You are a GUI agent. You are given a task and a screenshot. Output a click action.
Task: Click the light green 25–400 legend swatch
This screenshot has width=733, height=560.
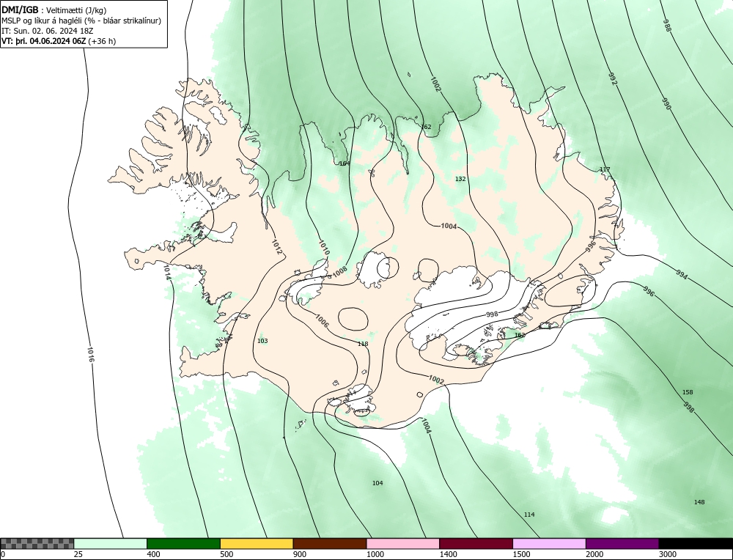point(111,544)
